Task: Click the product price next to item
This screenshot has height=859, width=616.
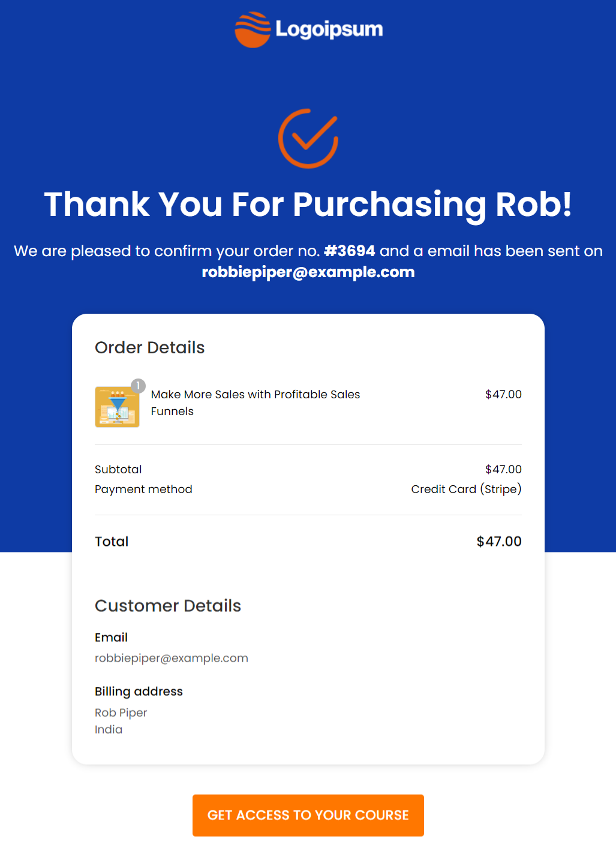Action: click(x=503, y=395)
